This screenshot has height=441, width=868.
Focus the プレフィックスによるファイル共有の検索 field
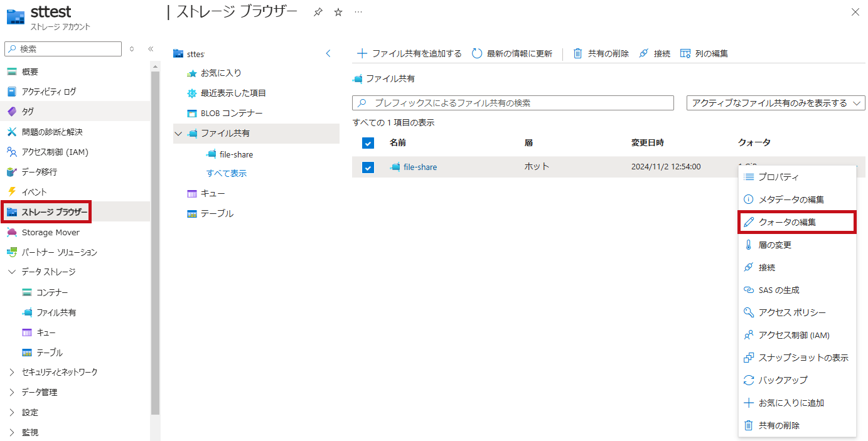click(x=513, y=103)
